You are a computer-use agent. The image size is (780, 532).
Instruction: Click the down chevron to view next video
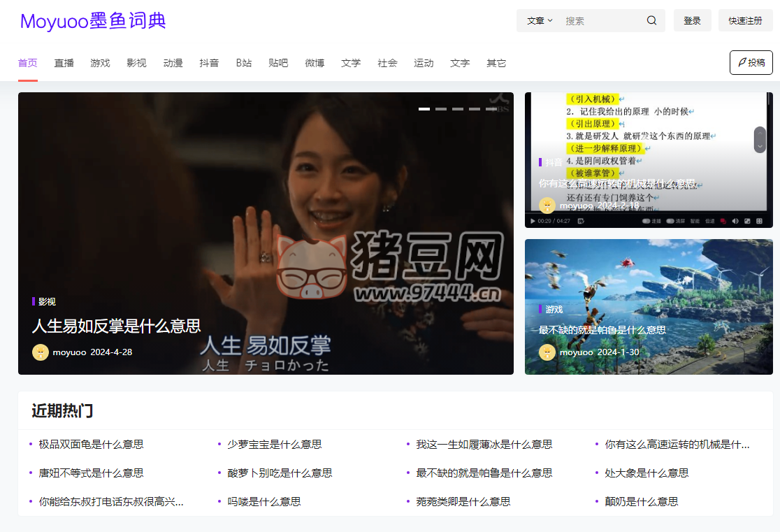coord(760,145)
